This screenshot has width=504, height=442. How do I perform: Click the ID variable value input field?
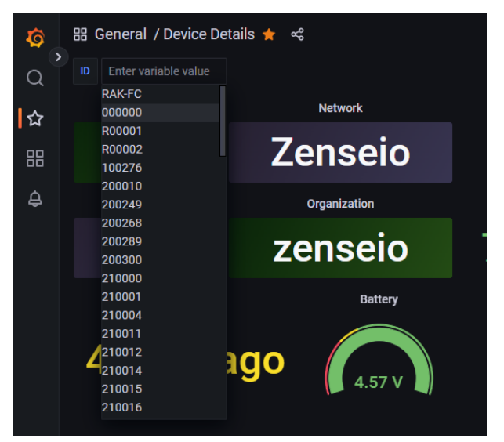(164, 71)
